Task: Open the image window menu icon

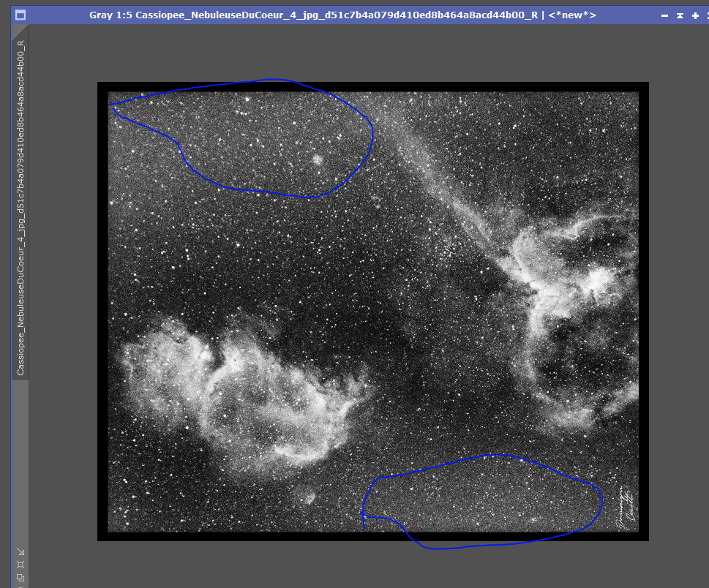Action: [x=20, y=15]
